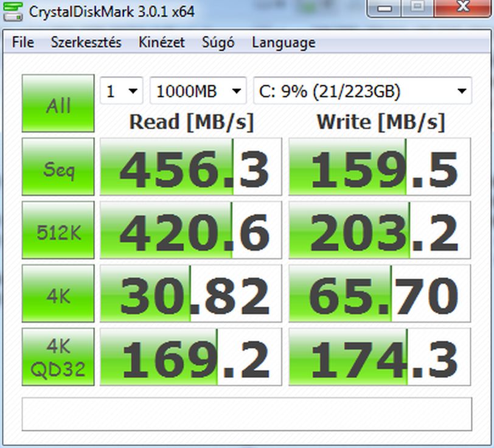The image size is (494, 448).
Task: Click 4K write result 65.70
Action: pos(380,293)
